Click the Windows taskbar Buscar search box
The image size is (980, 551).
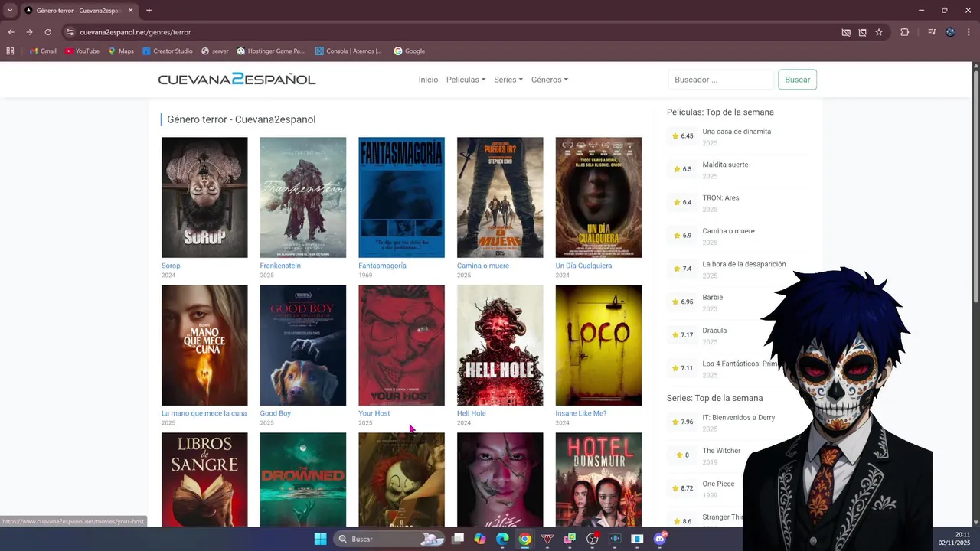[390, 539]
